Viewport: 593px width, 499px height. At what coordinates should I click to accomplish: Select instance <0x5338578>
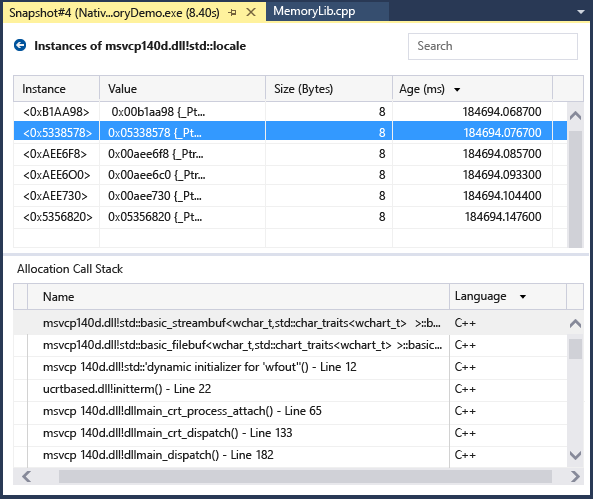(x=57, y=133)
